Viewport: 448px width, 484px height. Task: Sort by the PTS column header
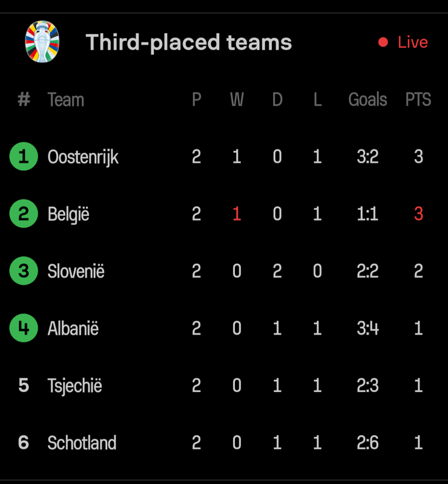[418, 99]
